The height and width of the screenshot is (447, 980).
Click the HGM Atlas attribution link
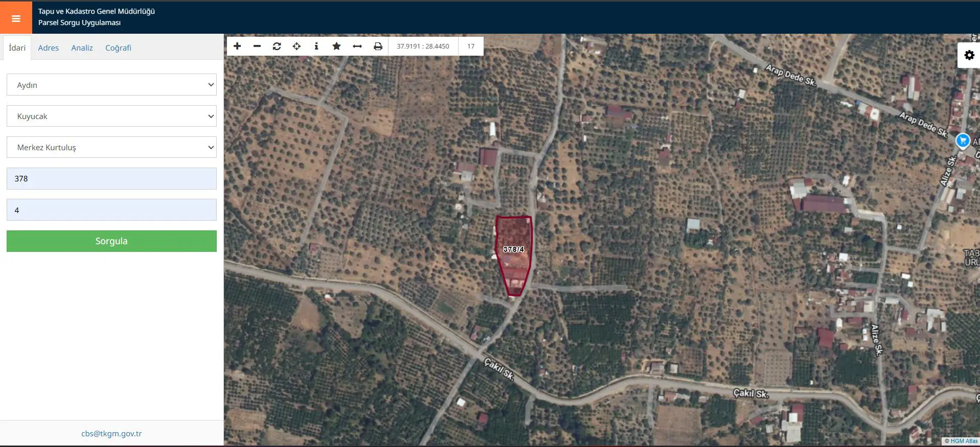click(x=964, y=441)
